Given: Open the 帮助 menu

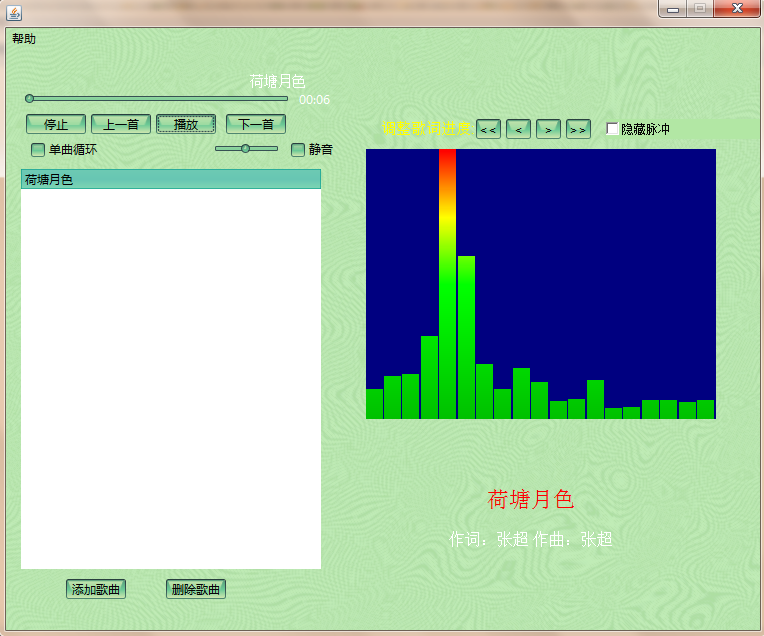Looking at the screenshot, I should [x=24, y=39].
